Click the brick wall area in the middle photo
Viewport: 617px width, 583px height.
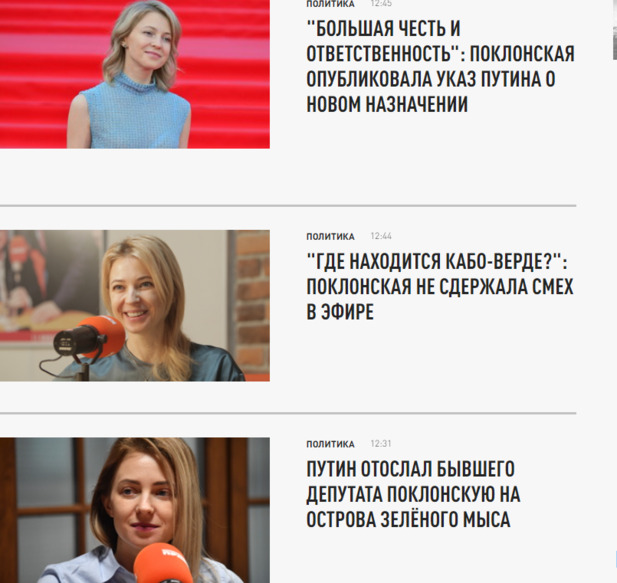pos(253,303)
